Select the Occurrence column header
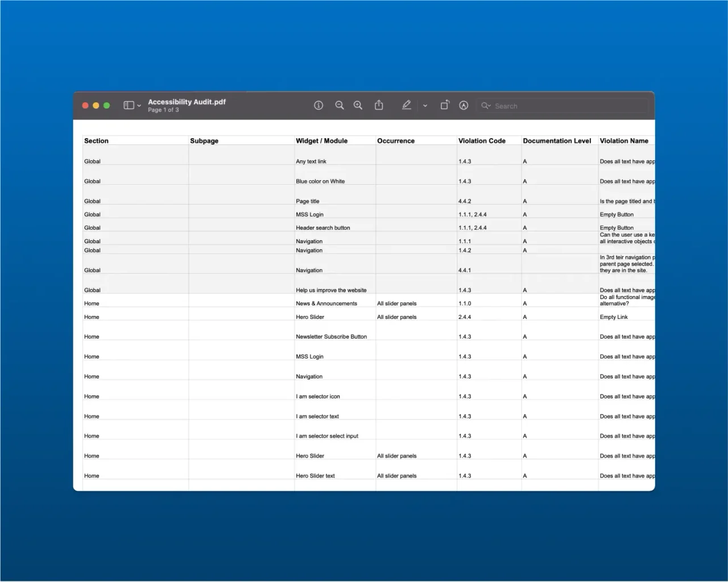 click(396, 141)
